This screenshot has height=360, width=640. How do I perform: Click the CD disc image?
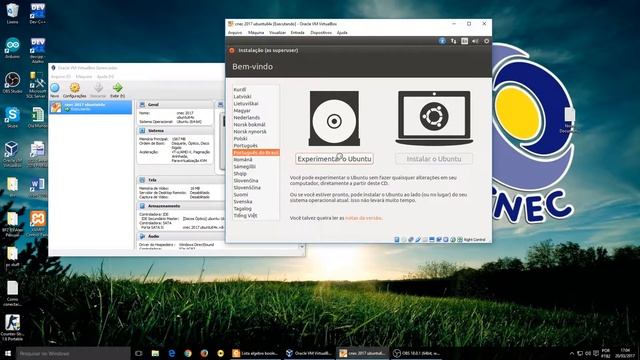(x=334, y=118)
